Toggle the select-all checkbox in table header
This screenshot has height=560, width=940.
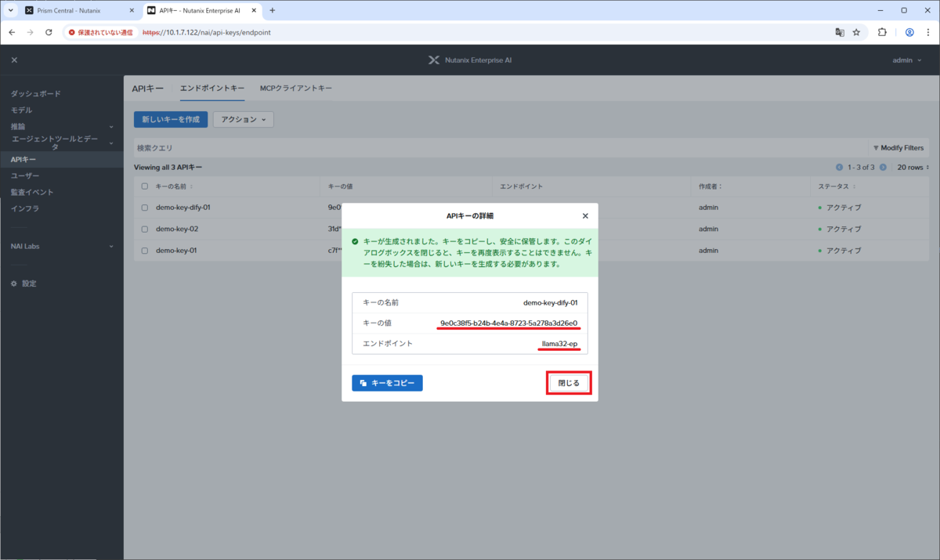tap(145, 186)
